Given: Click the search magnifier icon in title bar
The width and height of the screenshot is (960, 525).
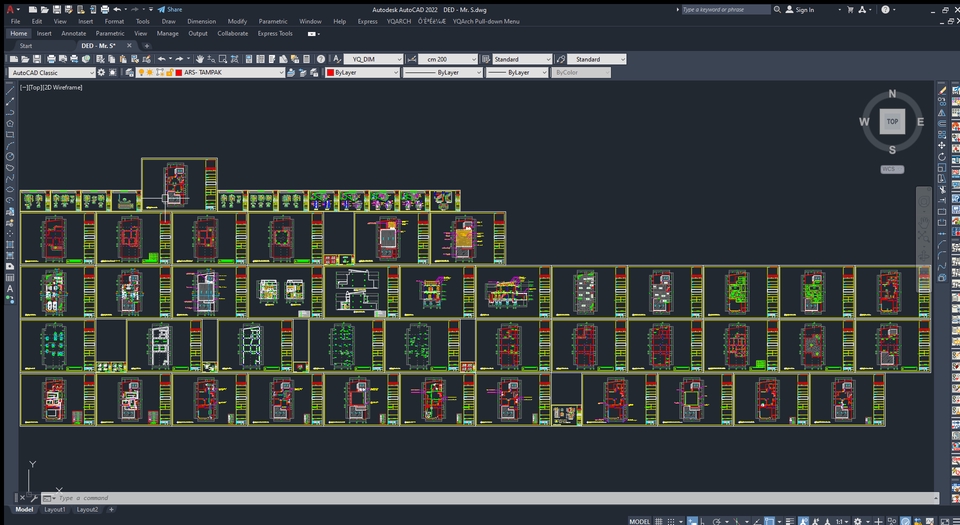Looking at the screenshot, I should 777,10.
